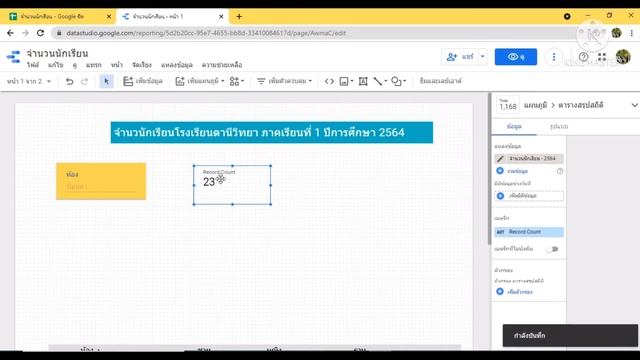Switch to the Data tab in properties panel
This screenshot has width=640, height=360.
[514, 127]
